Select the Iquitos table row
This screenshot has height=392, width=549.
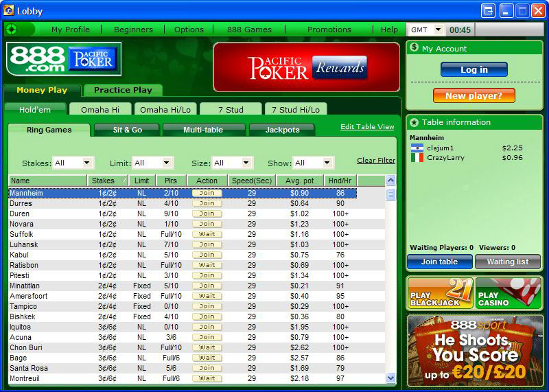[196, 327]
